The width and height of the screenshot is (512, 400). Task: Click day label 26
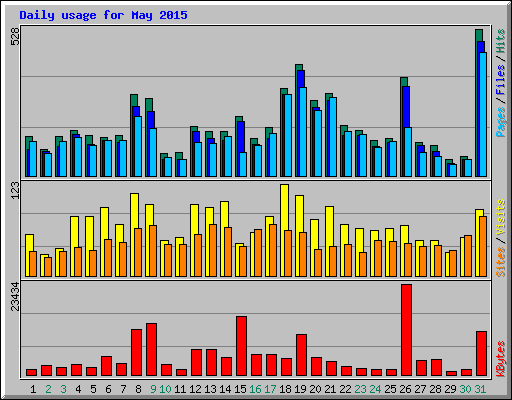(405, 389)
